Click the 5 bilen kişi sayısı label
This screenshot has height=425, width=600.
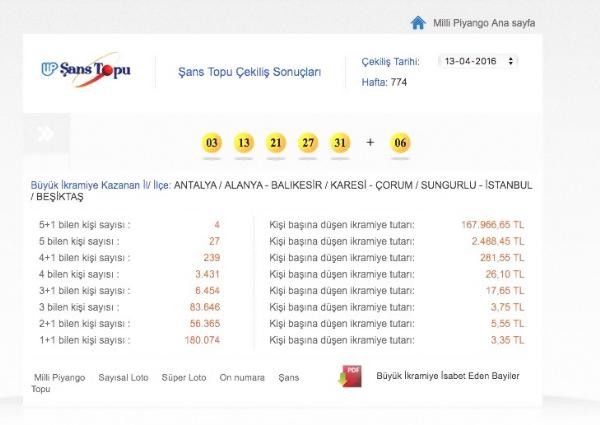[79, 241]
